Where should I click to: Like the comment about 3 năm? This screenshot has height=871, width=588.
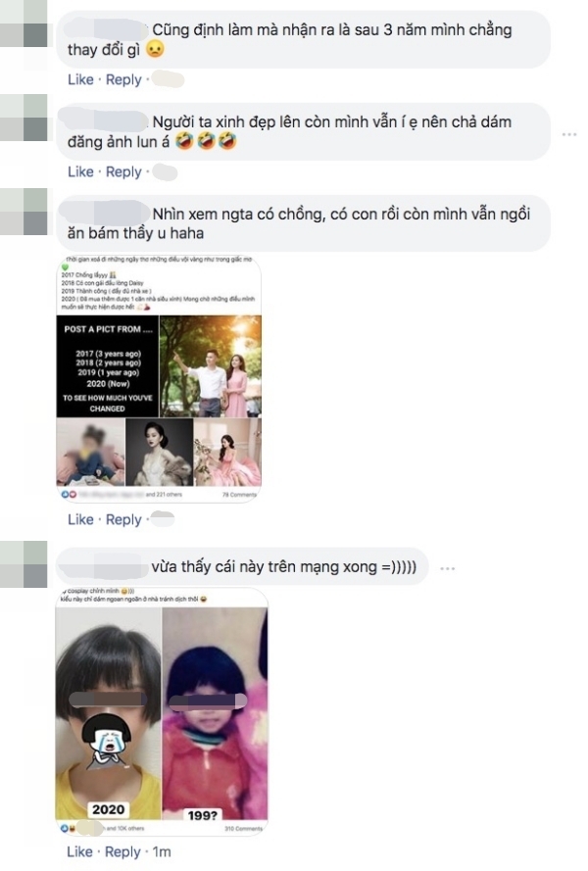(80, 80)
